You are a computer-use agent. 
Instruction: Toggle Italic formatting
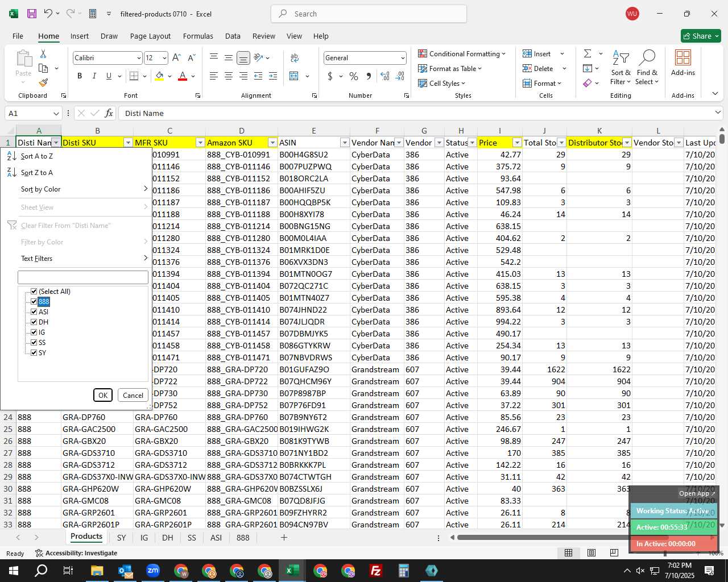[94, 76]
